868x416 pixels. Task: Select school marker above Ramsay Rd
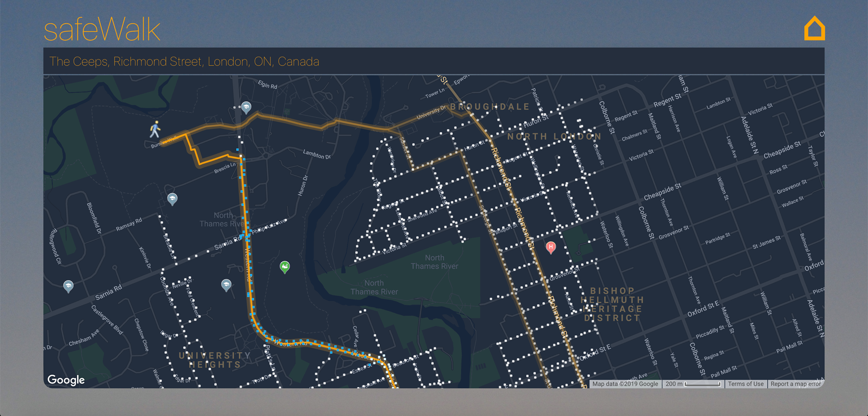click(x=172, y=199)
